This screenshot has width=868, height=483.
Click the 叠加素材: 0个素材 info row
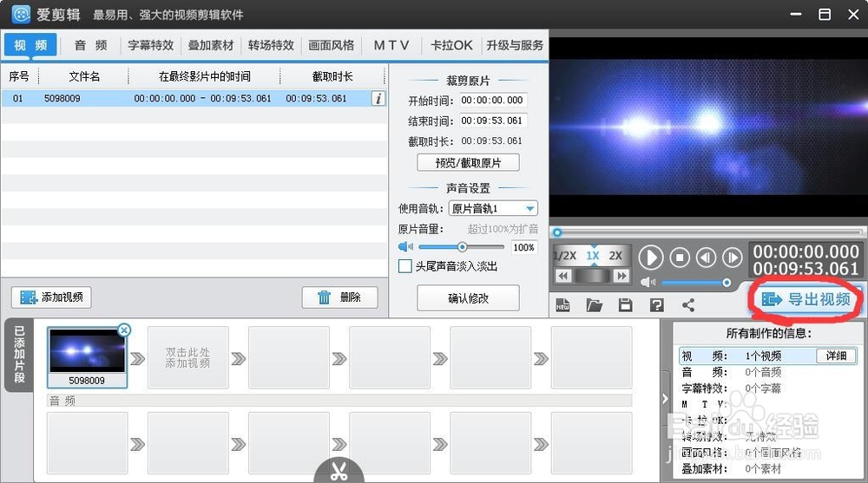coord(768,468)
